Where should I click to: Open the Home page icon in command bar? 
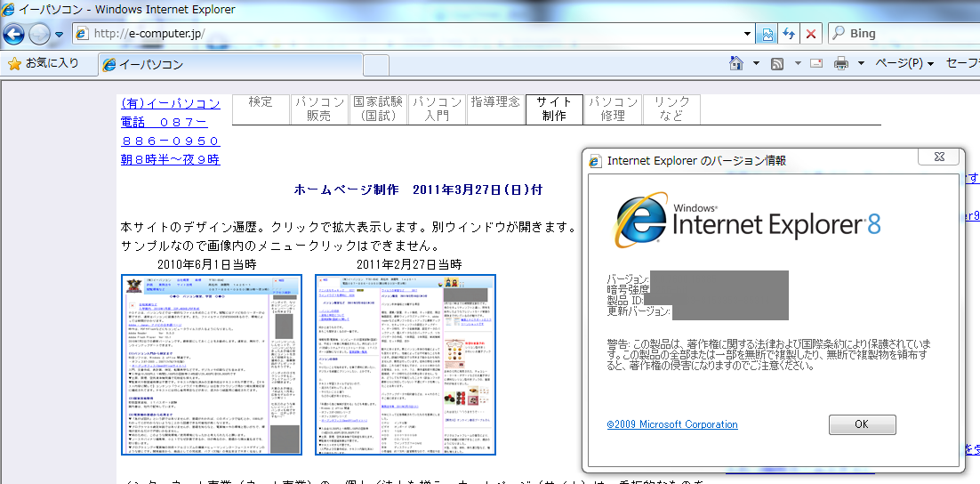[736, 63]
